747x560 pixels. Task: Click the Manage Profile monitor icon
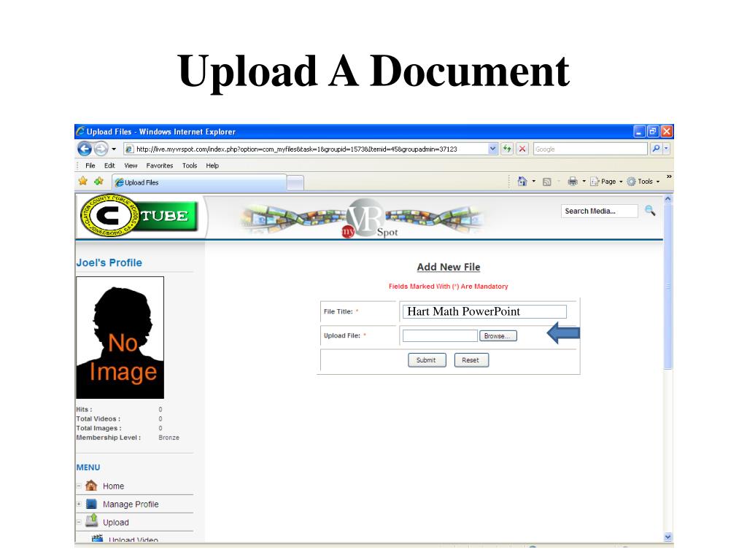[91, 504]
